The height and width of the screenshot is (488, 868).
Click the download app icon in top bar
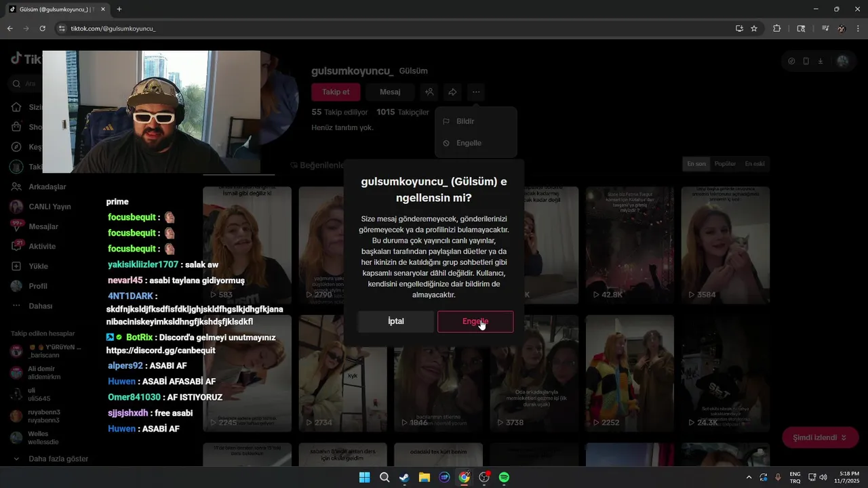point(821,61)
